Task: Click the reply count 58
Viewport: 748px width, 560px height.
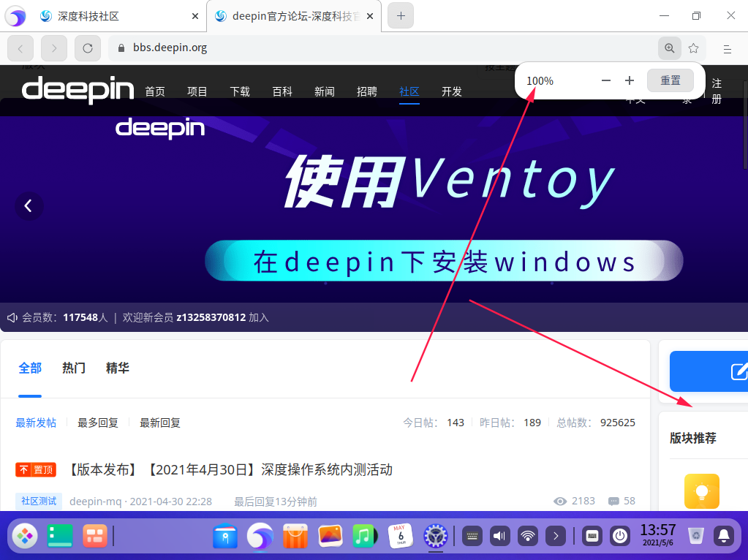Action: pos(622,502)
